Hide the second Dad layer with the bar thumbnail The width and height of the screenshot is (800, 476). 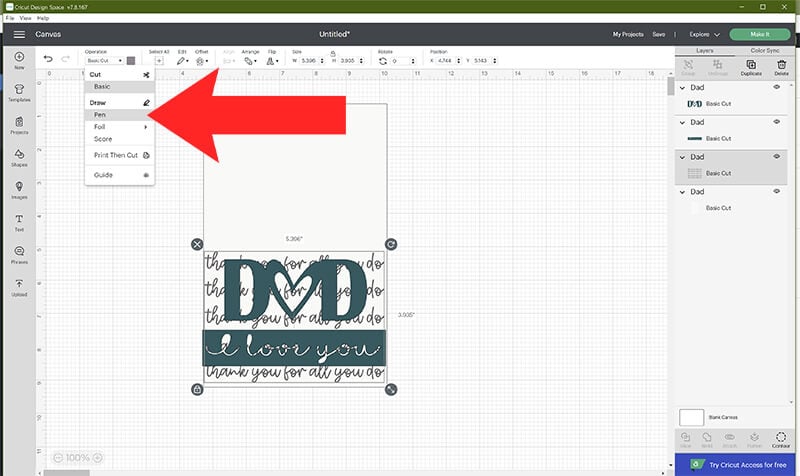(x=777, y=122)
